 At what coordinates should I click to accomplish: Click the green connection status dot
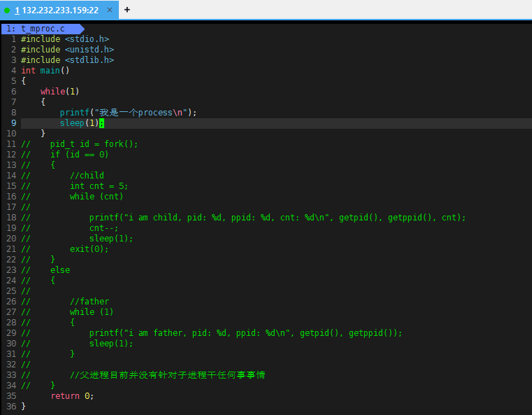tap(7, 10)
